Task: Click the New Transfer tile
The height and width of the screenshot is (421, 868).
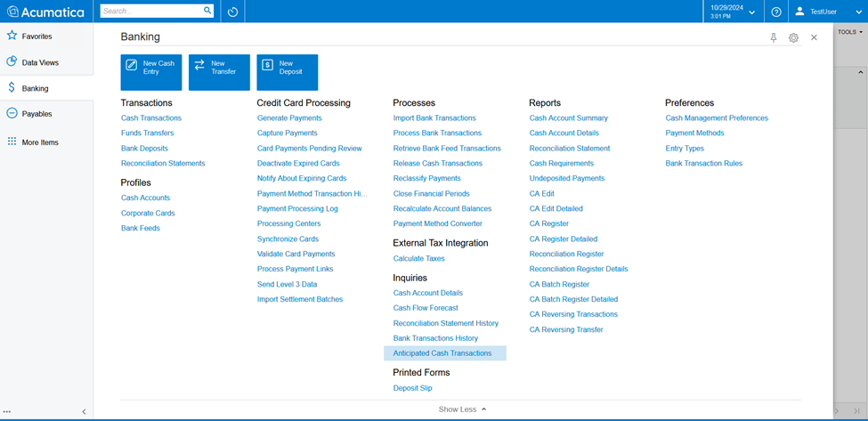Action: tap(219, 72)
